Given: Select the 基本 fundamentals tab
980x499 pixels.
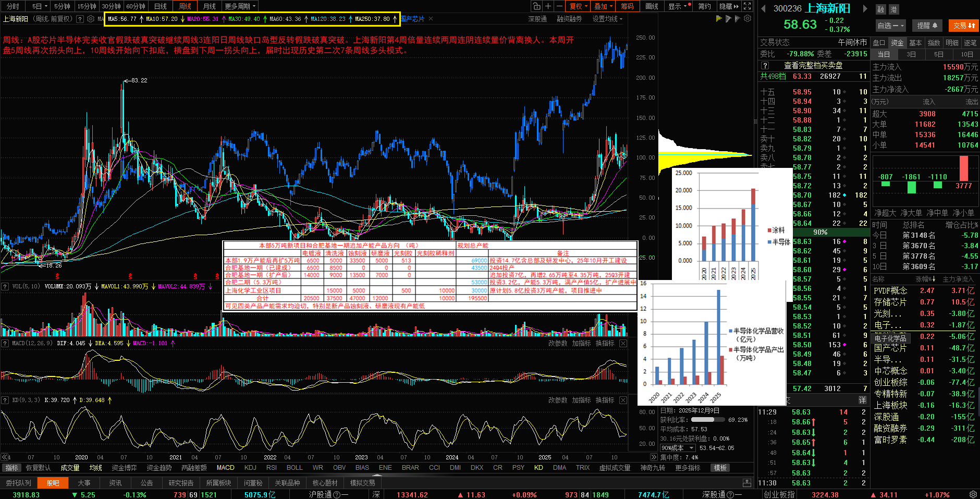Looking at the screenshot, I should pyautogui.click(x=915, y=43).
